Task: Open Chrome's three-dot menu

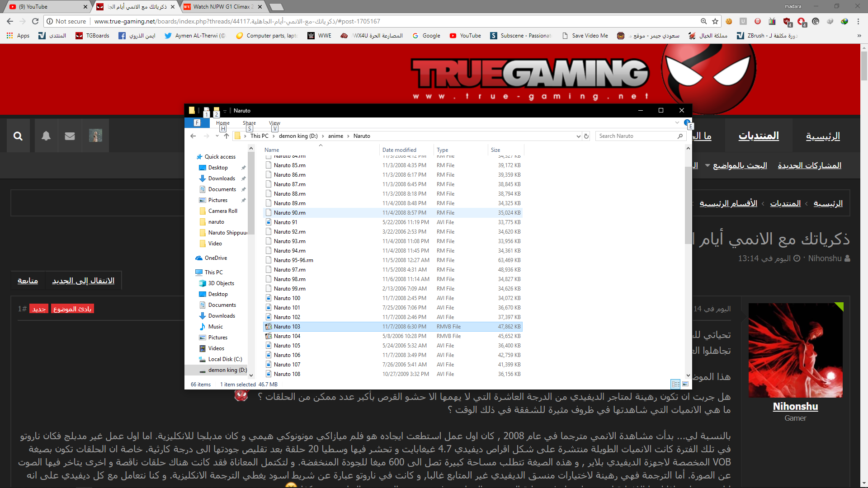Action: pos(859,21)
